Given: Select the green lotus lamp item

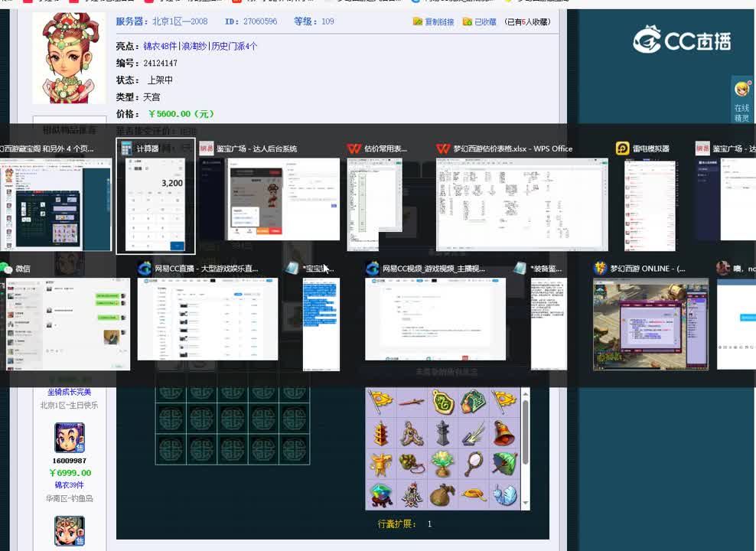Looking at the screenshot, I should (442, 465).
